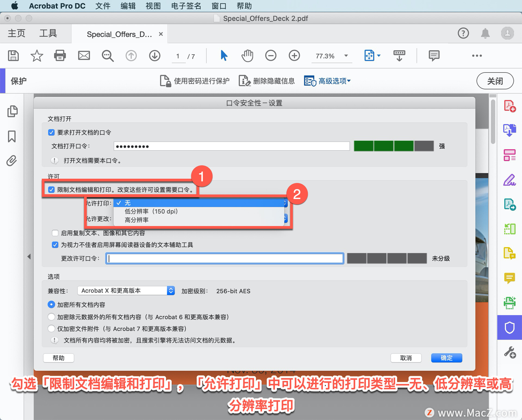Choose 低分辨率 (150 dpi) print option
Screen dimensions: 522x420
click(199, 211)
